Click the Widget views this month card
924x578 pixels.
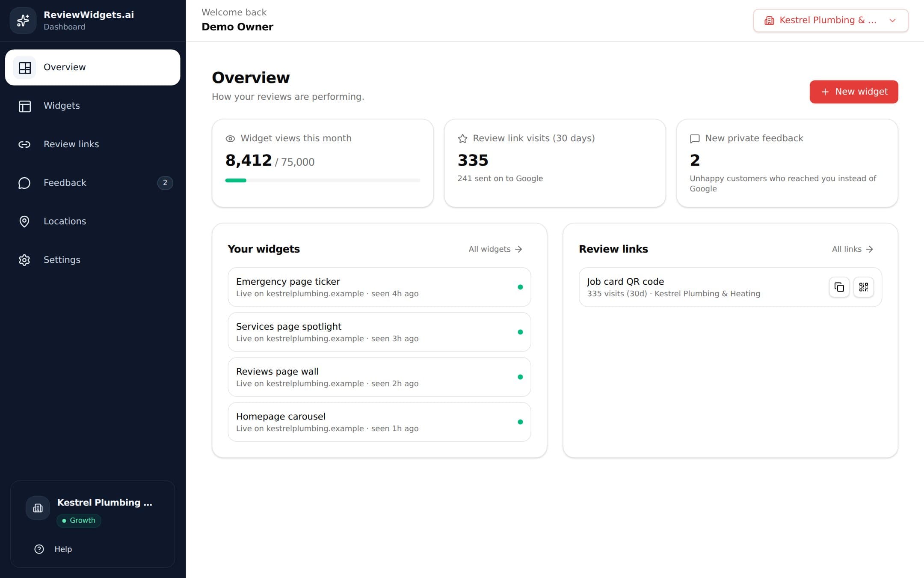click(x=323, y=163)
